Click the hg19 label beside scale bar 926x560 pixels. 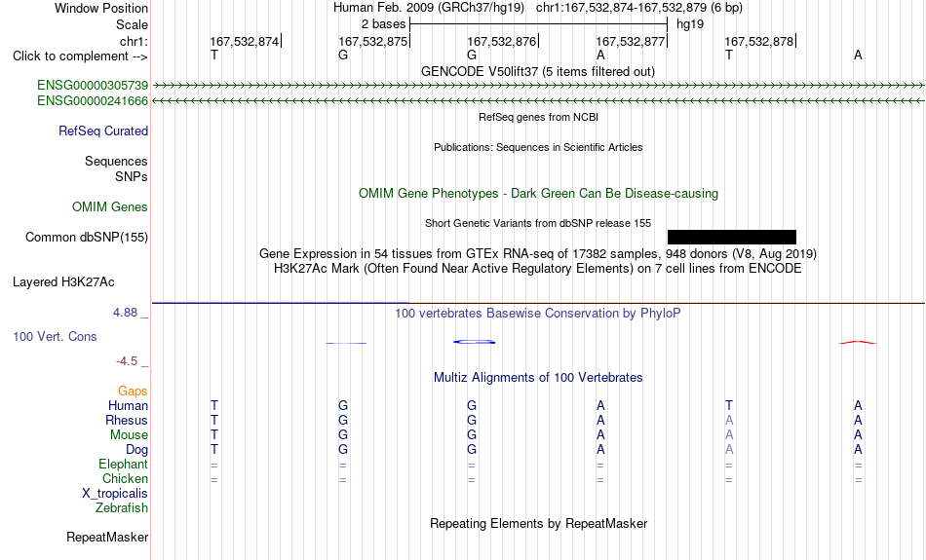pyautogui.click(x=690, y=24)
